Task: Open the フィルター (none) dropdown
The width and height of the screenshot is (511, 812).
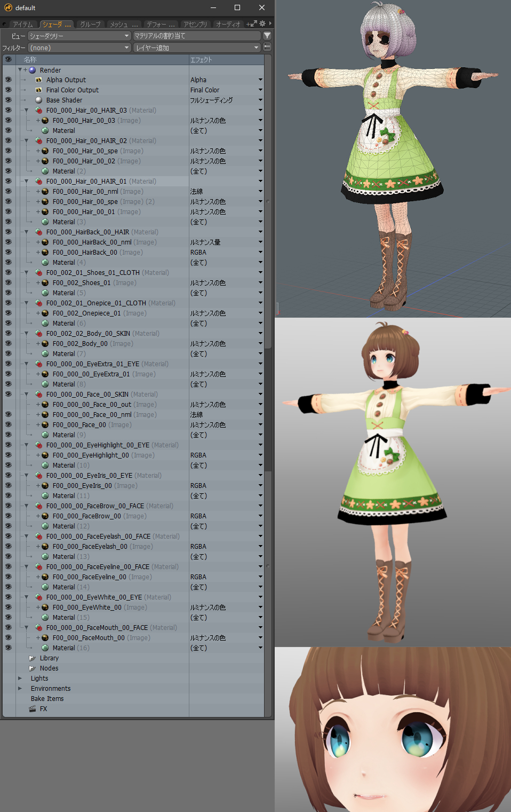Action: (79, 48)
